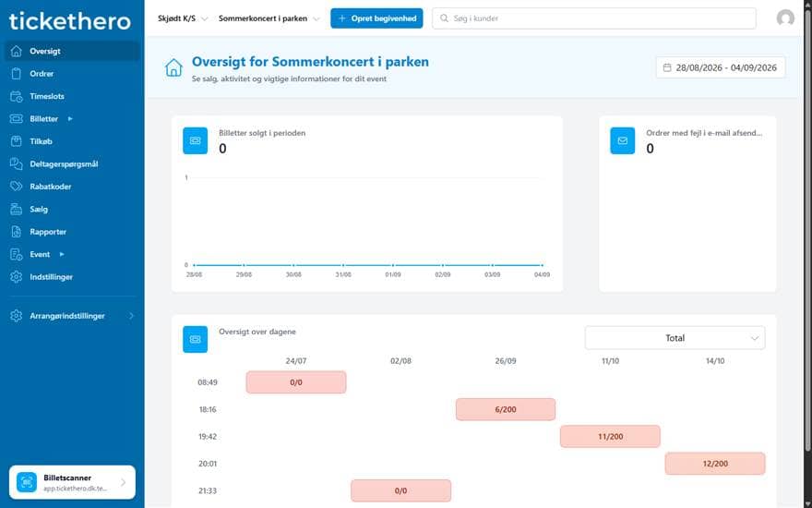Open Tilkøb shopping bag icon
812x508 pixels.
coord(16,141)
